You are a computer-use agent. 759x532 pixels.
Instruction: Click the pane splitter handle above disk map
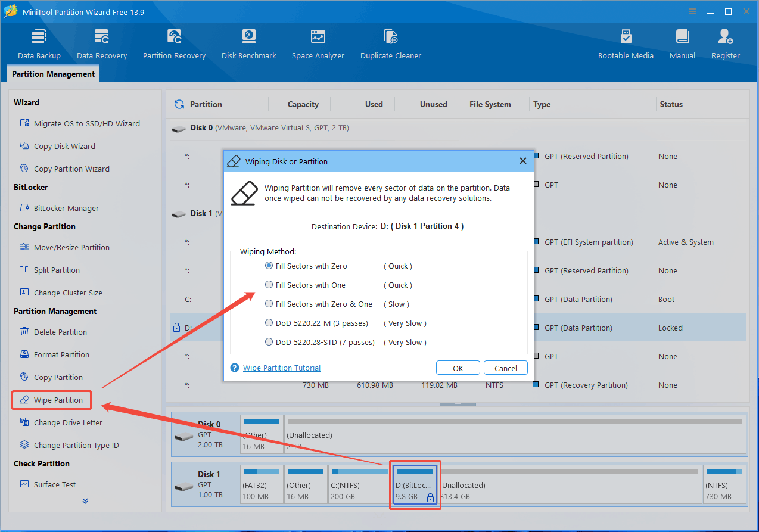click(x=458, y=405)
